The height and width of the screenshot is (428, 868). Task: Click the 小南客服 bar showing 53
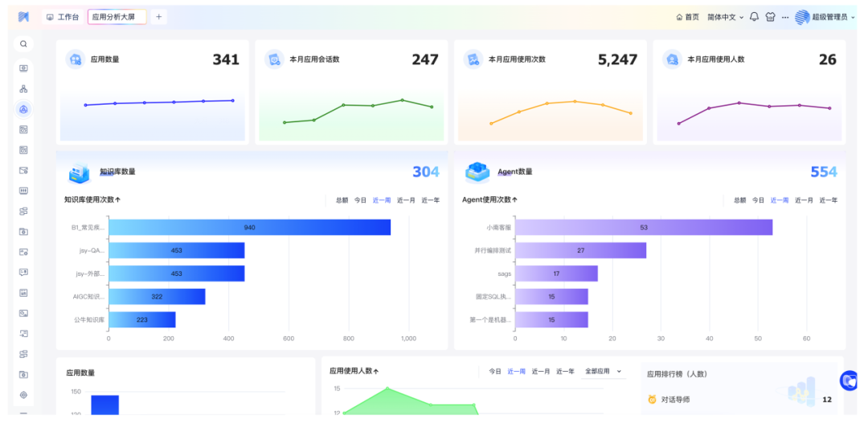point(643,228)
